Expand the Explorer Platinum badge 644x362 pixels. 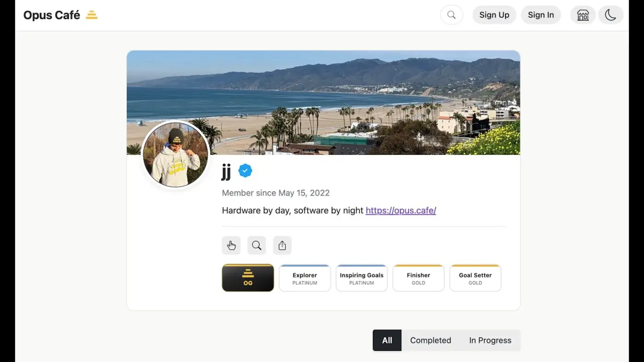click(305, 278)
